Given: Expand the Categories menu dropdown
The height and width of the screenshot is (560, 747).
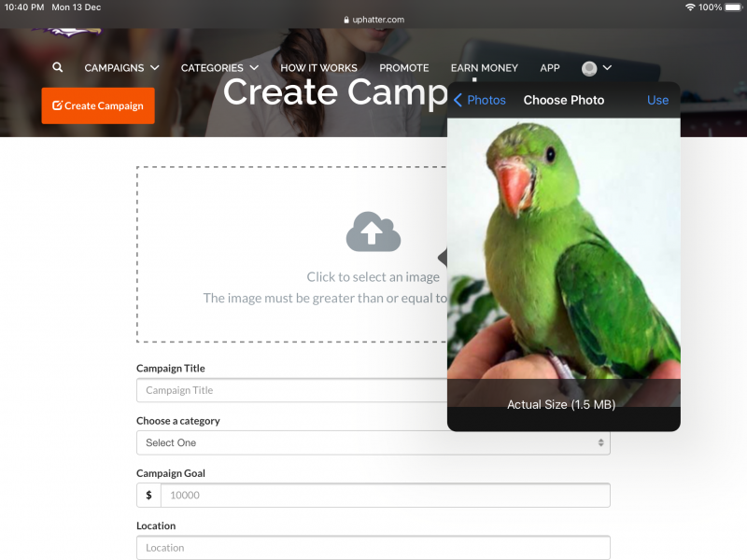Looking at the screenshot, I should point(219,67).
